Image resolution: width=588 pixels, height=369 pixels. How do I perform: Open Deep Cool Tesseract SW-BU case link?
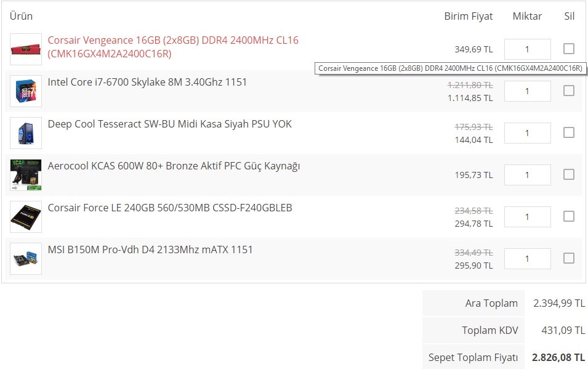tap(169, 124)
